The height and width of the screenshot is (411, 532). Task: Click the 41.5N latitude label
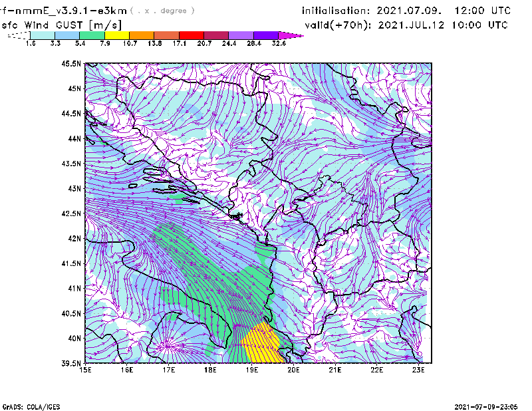71,263
